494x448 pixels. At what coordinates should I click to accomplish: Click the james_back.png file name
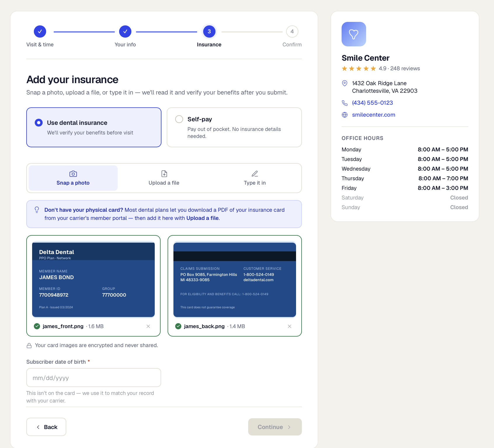tap(204, 326)
